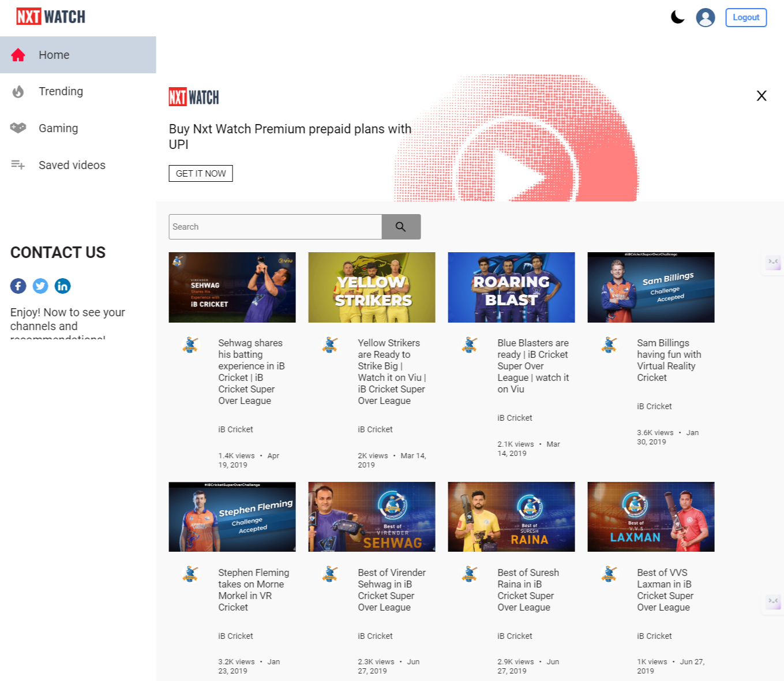Viewport: 784px width, 681px height.
Task: Open the Twitter contact icon
Action: [40, 286]
